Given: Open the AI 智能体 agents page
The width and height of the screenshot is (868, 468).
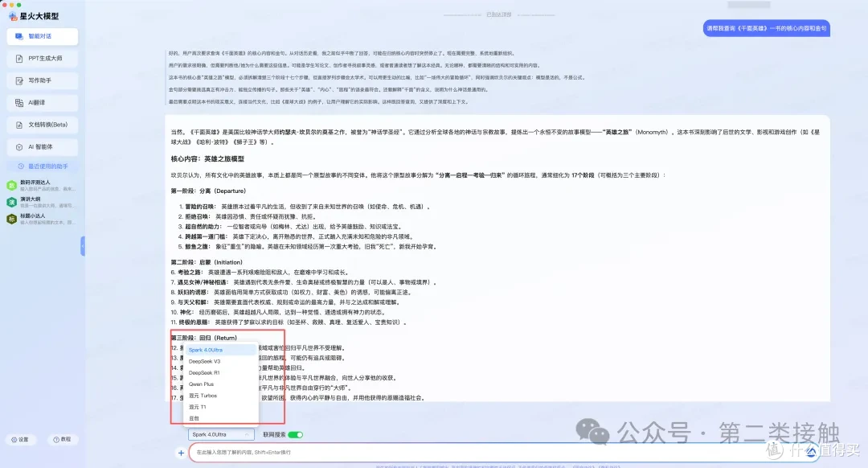Looking at the screenshot, I should 42,147.
